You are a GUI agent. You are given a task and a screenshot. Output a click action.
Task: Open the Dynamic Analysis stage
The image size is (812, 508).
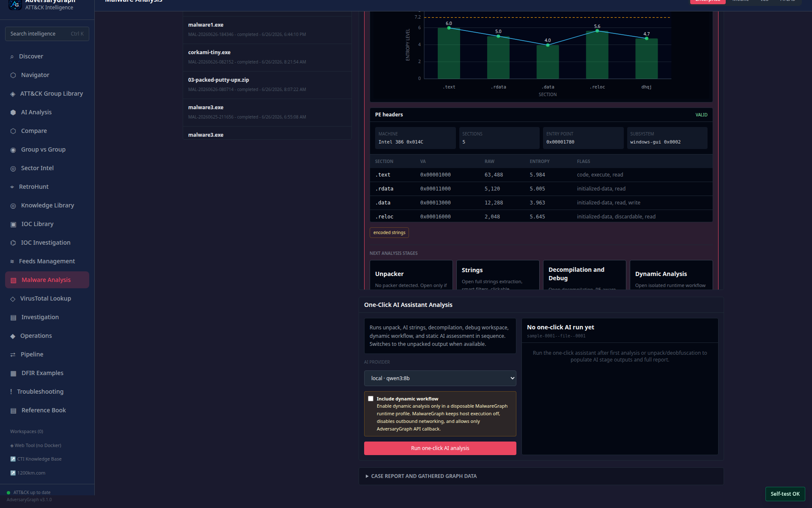[671, 275]
